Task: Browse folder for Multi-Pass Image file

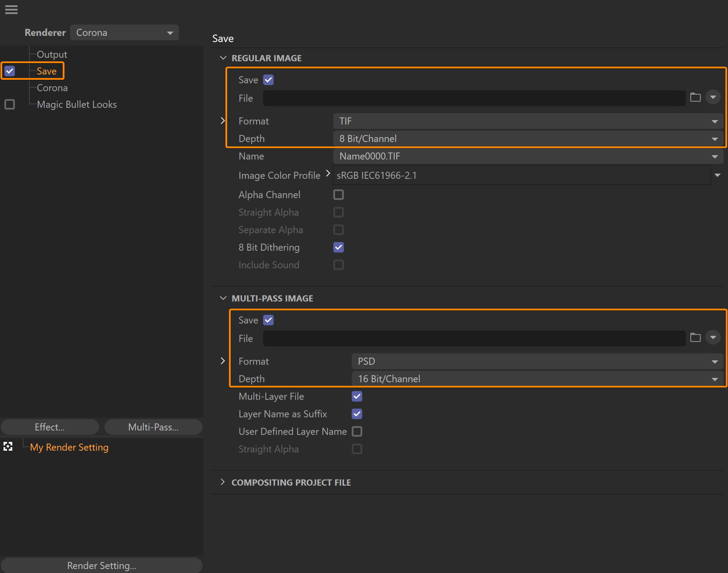Action: [696, 338]
